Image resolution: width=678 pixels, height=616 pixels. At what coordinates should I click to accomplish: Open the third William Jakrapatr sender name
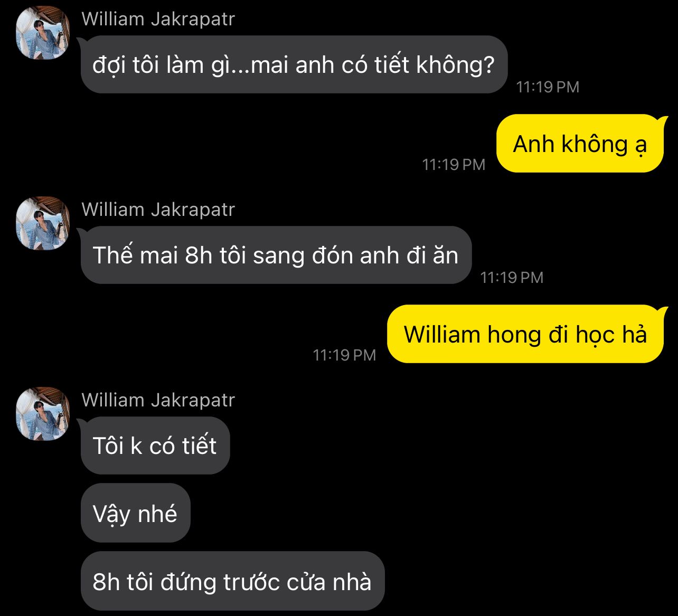pos(158,400)
